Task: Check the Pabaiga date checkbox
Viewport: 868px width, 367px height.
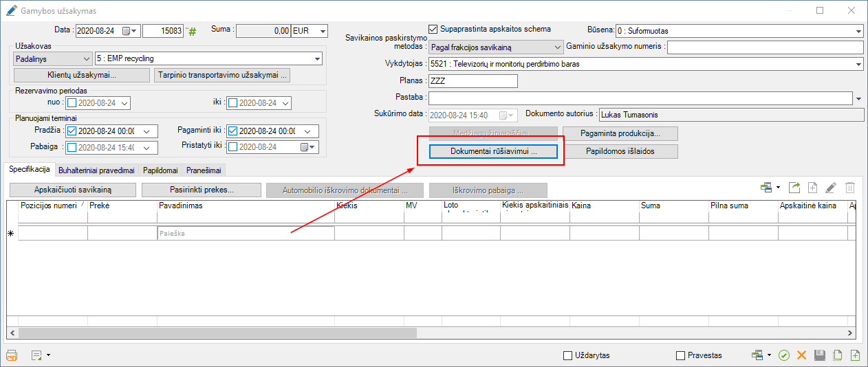Action: click(x=72, y=147)
